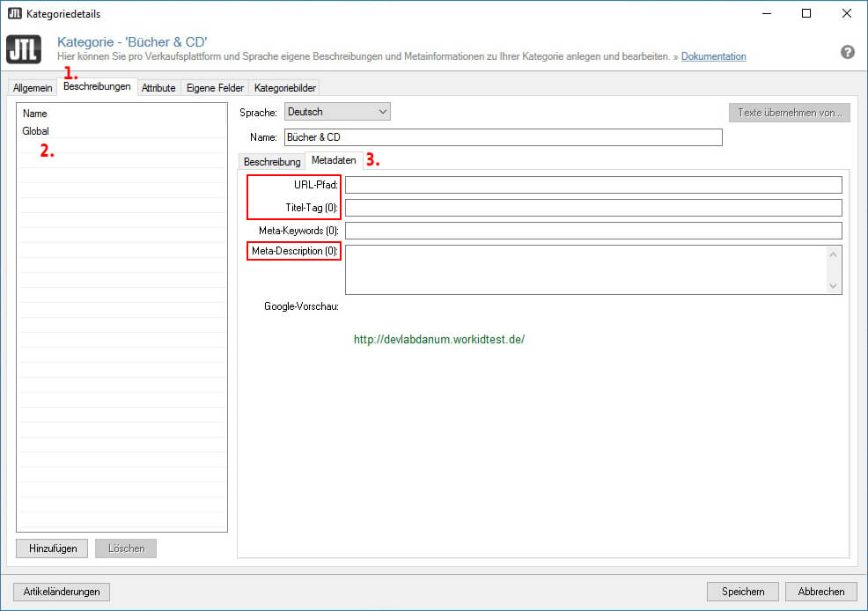Click the JTL title bar icon
This screenshot has width=868, height=611.
[14, 13]
